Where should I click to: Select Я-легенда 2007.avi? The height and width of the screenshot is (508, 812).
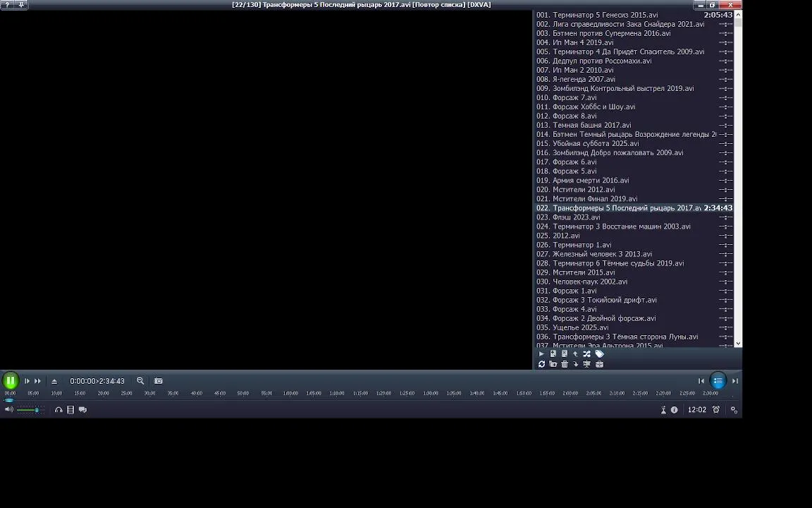pyautogui.click(x=634, y=79)
